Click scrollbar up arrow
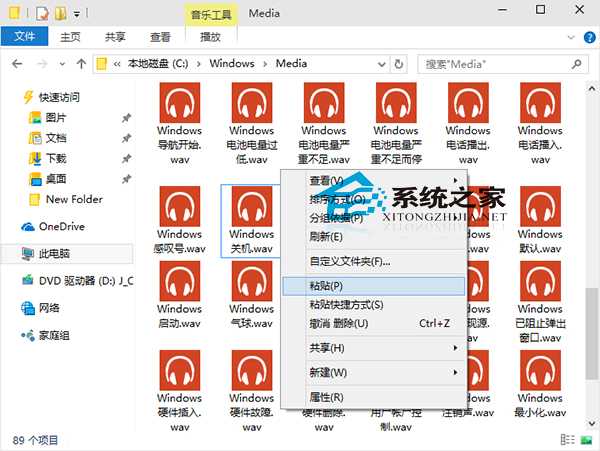 [x=592, y=89]
